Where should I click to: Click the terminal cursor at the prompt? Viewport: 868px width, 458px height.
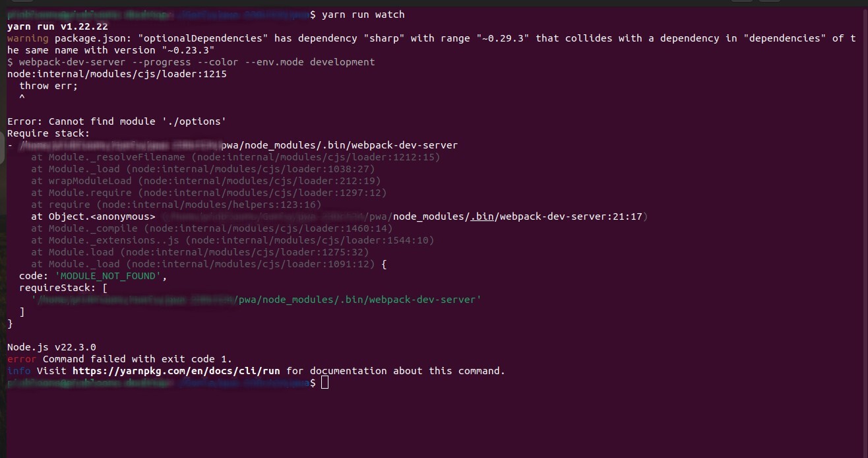click(325, 383)
